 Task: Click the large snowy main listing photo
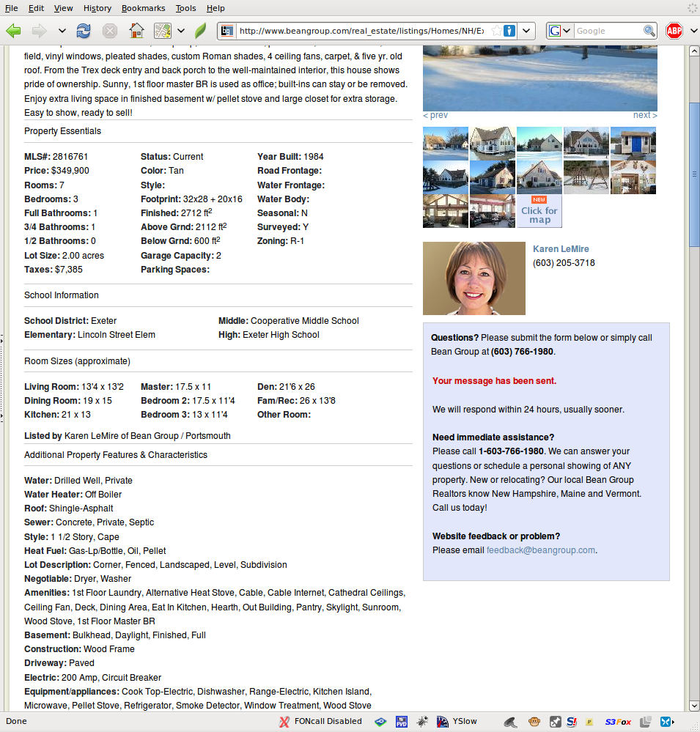pyautogui.click(x=539, y=78)
